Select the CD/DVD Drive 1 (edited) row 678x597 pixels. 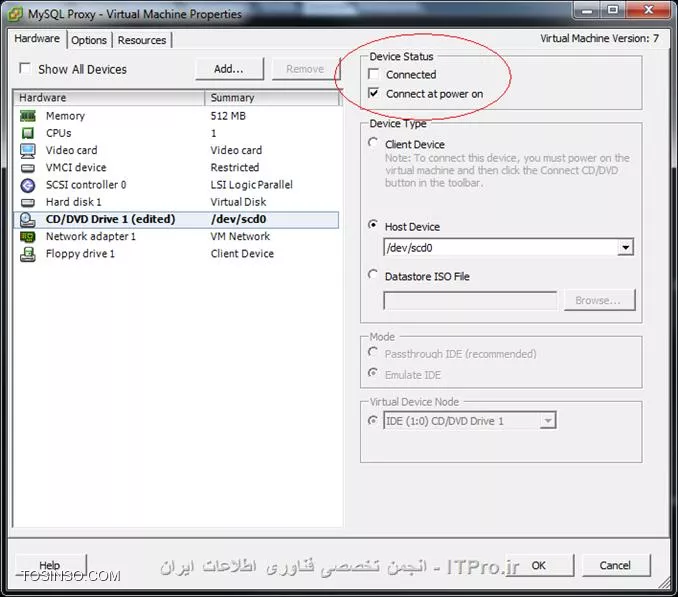click(x=176, y=220)
